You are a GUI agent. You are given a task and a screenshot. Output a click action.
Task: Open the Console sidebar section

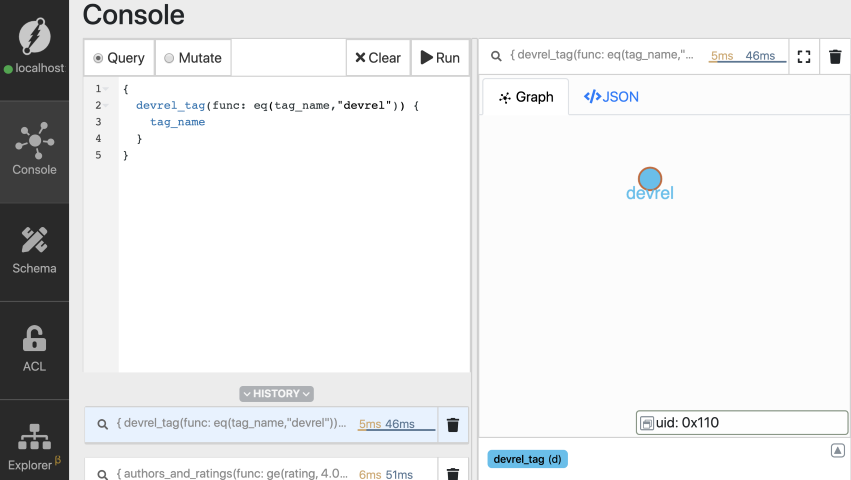point(34,150)
